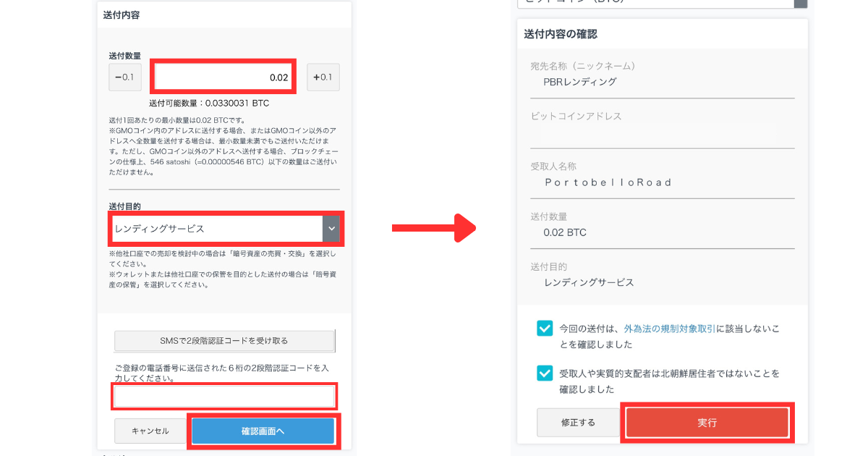
Task: Click the キャンセル button
Action: (150, 431)
